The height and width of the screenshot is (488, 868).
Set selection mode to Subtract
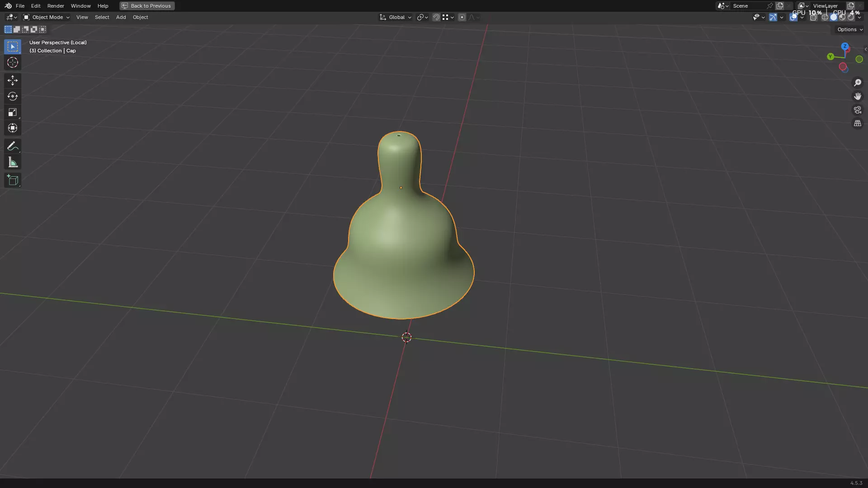pos(25,29)
